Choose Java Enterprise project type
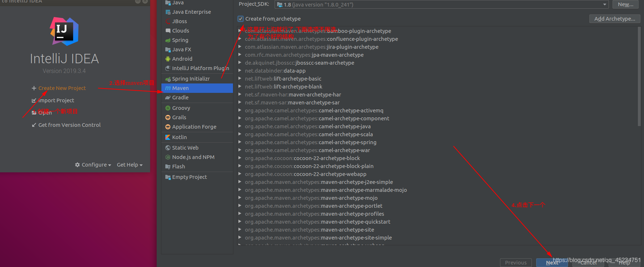The width and height of the screenshot is (644, 267). click(197, 12)
